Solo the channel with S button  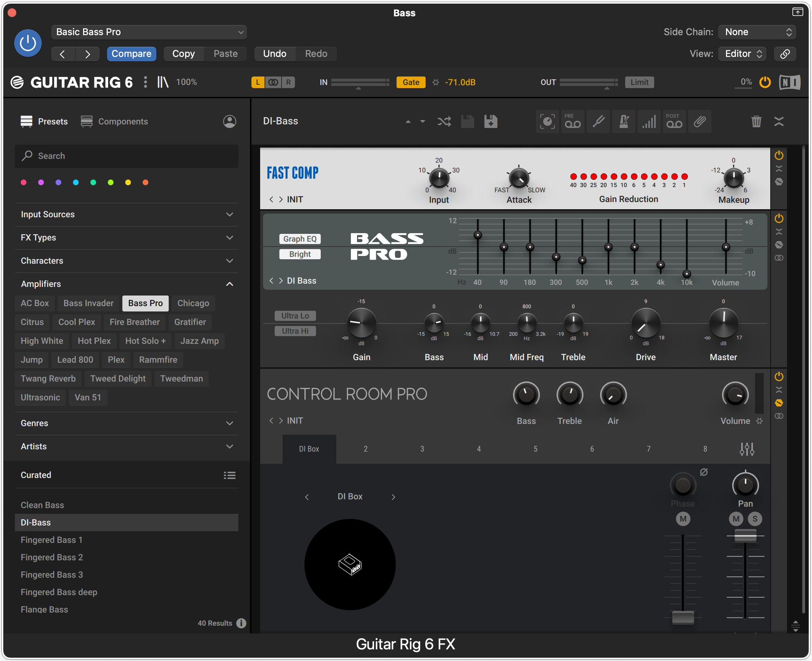[x=755, y=519]
